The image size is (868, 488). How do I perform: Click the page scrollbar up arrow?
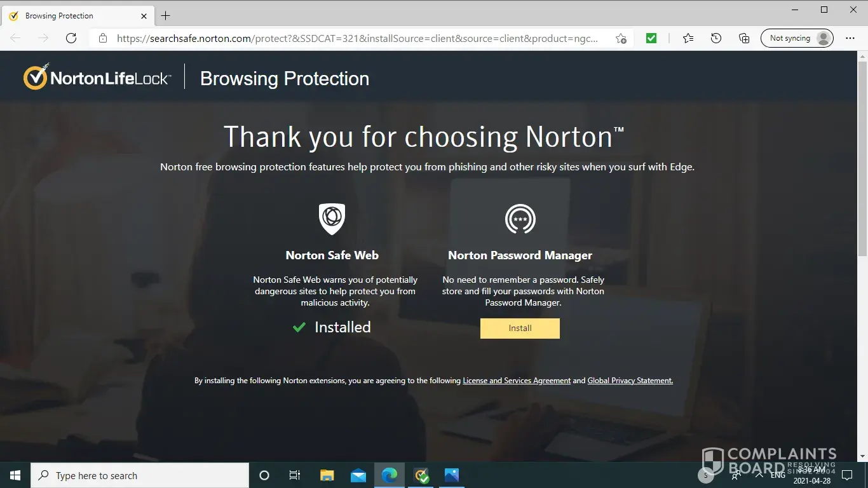tap(862, 57)
